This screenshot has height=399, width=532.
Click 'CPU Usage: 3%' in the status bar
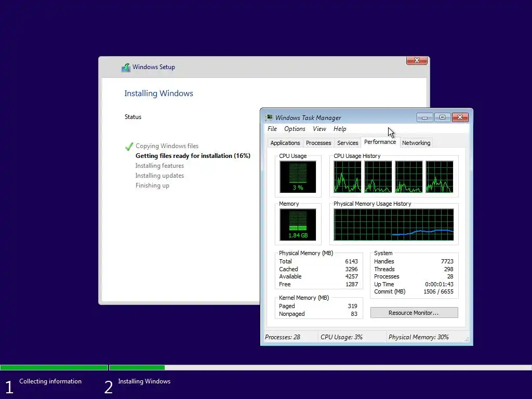[341, 337]
